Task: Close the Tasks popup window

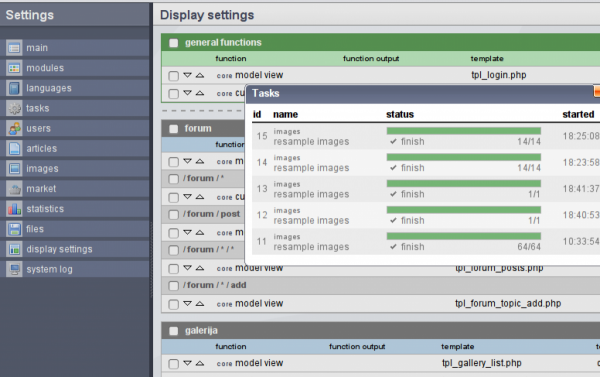Action: tap(597, 91)
